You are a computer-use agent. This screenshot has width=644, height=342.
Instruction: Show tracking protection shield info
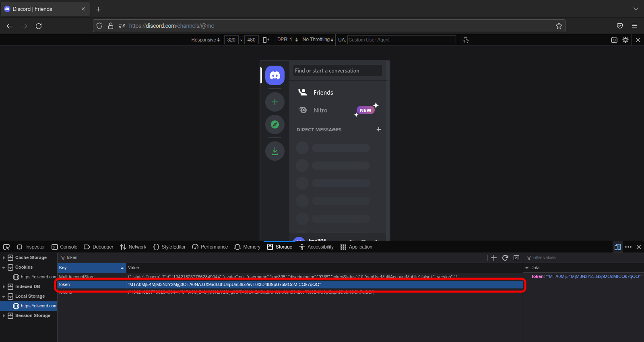(x=99, y=26)
